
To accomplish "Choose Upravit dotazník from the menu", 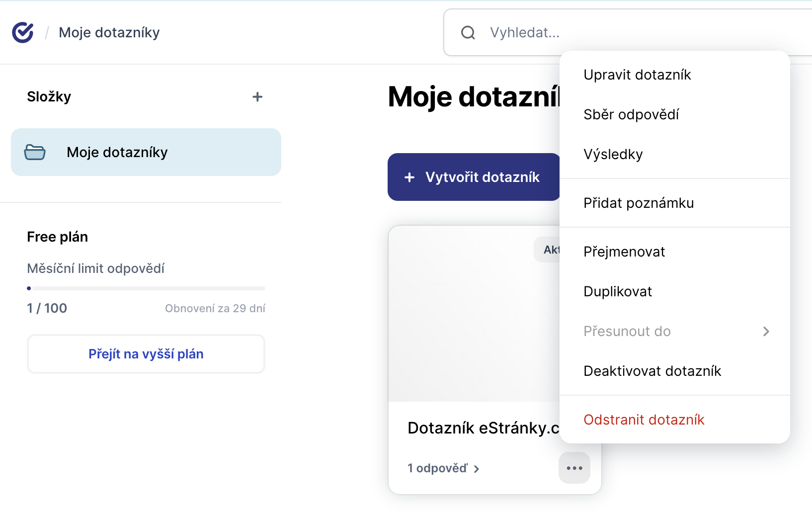I will [638, 75].
